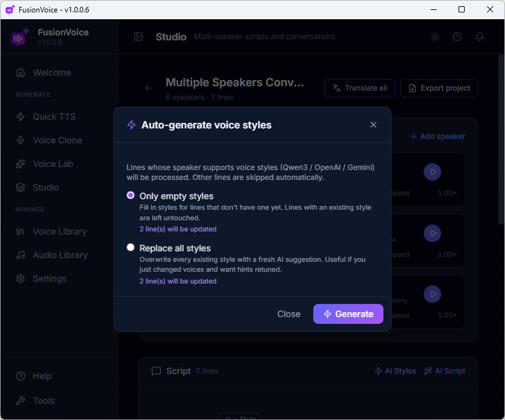
Task: Toggle light theme with the sun icon
Action: (435, 37)
